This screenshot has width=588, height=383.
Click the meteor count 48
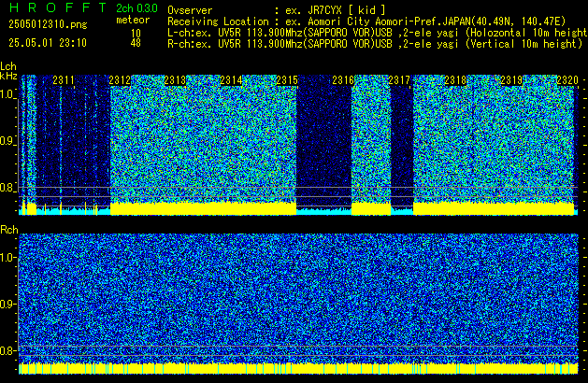coord(136,43)
